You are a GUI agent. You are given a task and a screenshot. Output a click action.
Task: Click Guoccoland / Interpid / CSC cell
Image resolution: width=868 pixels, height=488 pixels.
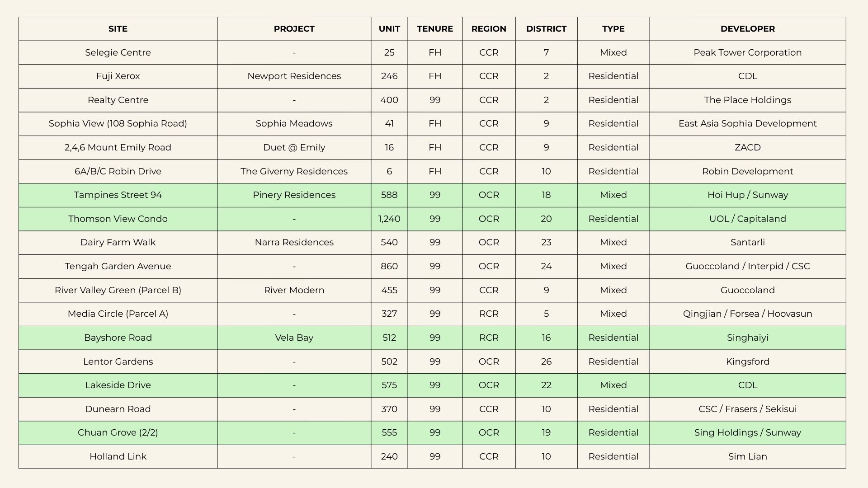[747, 266]
